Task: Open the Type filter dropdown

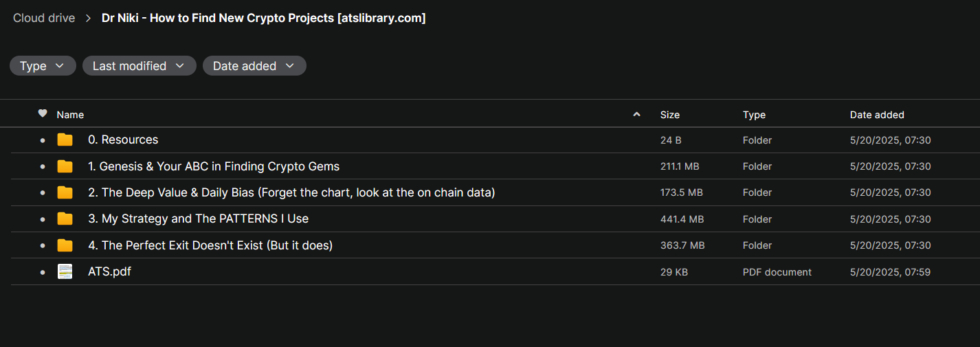Action: pos(43,66)
